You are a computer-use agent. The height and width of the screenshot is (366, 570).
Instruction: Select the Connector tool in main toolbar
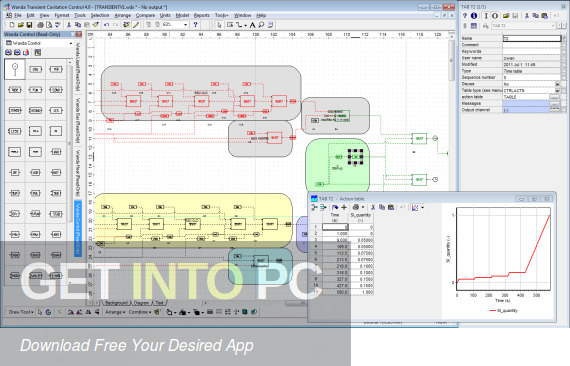(x=239, y=25)
